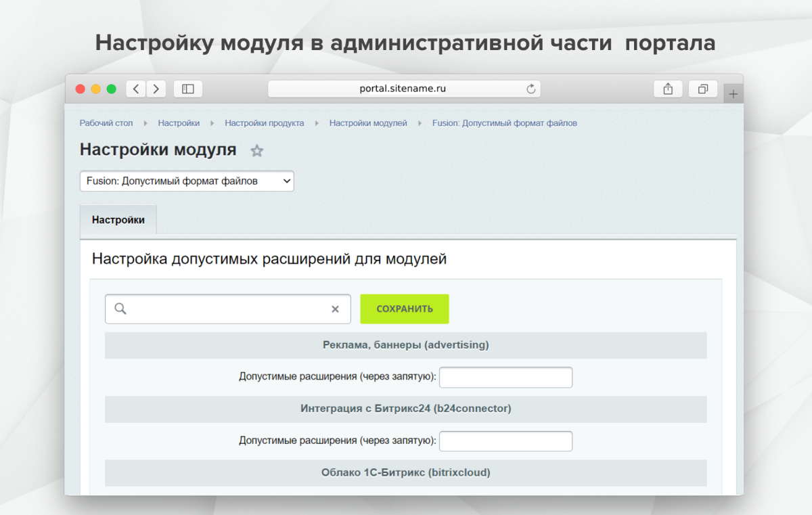This screenshot has height=515, width=812.
Task: Navigate to 'Рабочий стол' via the breadcrumb link
Action: (x=106, y=123)
